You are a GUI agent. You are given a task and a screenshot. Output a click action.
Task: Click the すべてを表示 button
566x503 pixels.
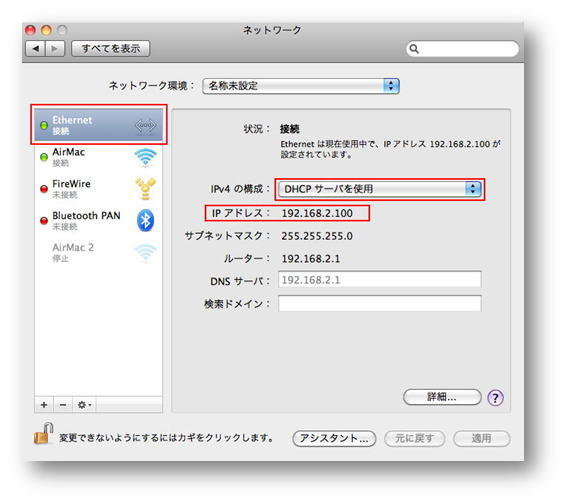coord(111,48)
